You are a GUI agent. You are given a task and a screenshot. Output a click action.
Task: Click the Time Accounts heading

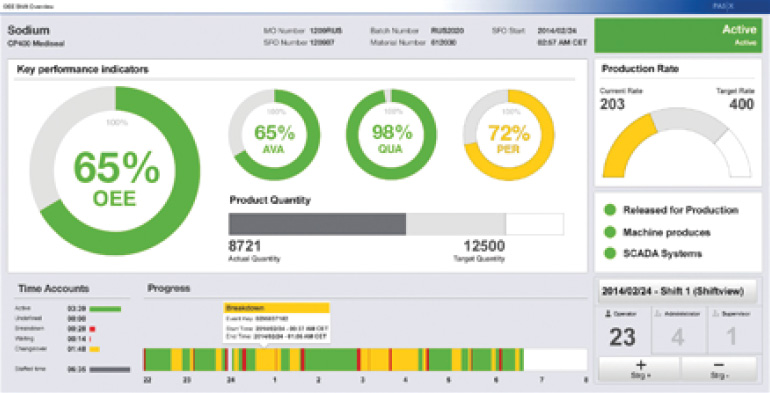(54, 288)
